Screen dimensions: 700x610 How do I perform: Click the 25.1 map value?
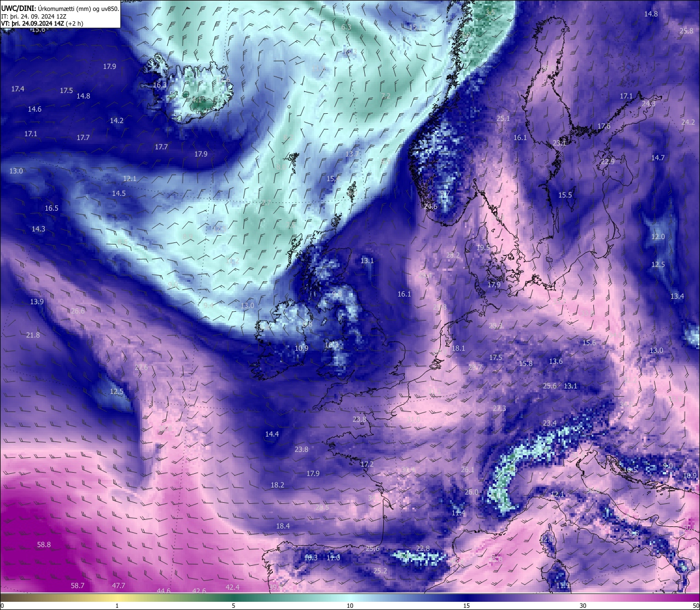click(503, 118)
